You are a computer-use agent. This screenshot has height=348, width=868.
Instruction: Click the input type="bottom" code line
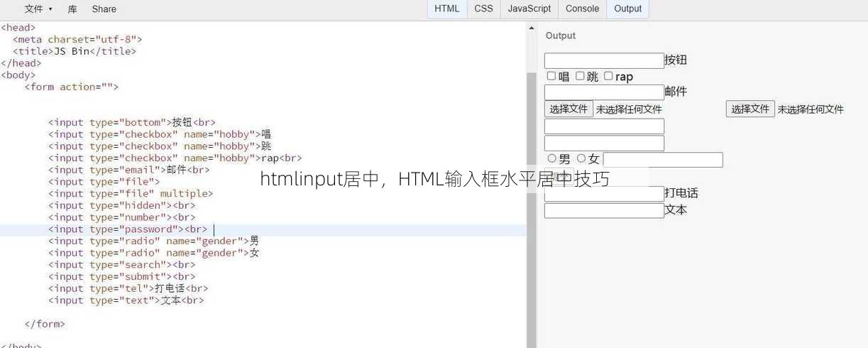point(132,122)
